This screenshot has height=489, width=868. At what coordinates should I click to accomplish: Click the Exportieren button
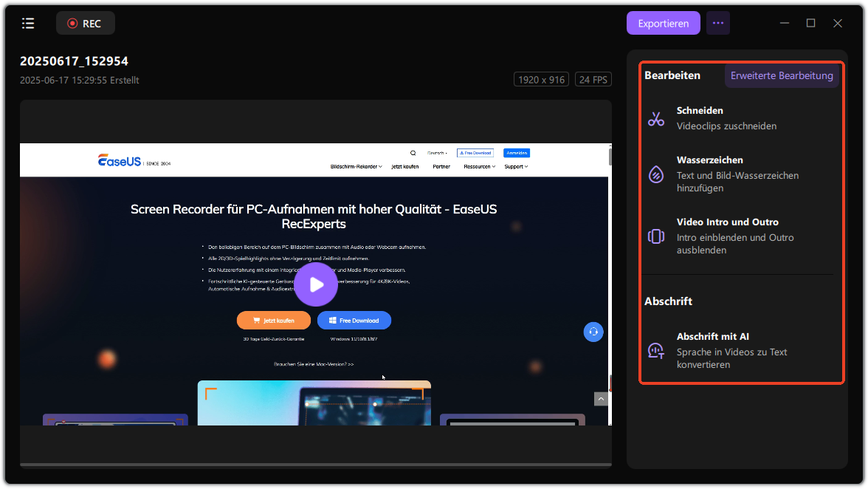point(663,23)
